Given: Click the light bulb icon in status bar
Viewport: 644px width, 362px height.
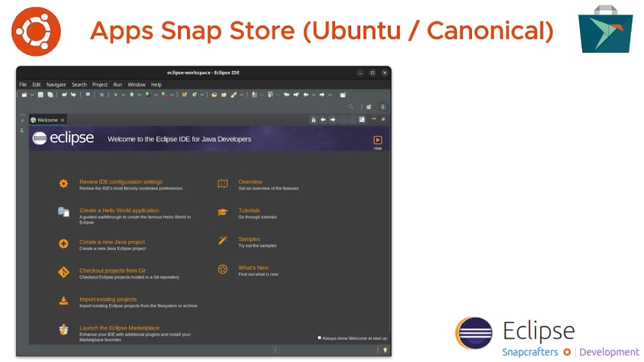Looking at the screenshot, I should click(x=385, y=350).
